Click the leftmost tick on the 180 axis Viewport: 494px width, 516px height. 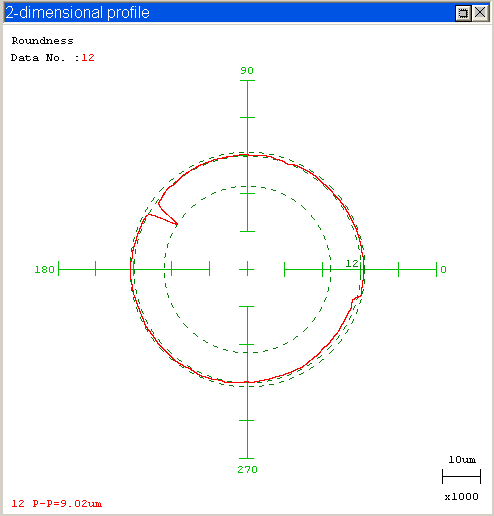point(59,269)
